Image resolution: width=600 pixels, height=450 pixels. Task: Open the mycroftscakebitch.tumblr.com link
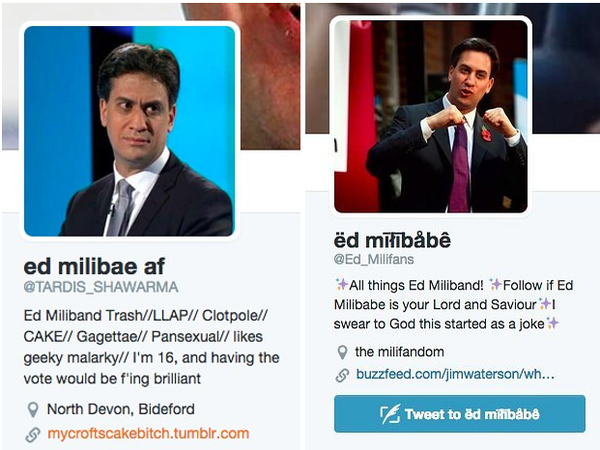click(148, 434)
